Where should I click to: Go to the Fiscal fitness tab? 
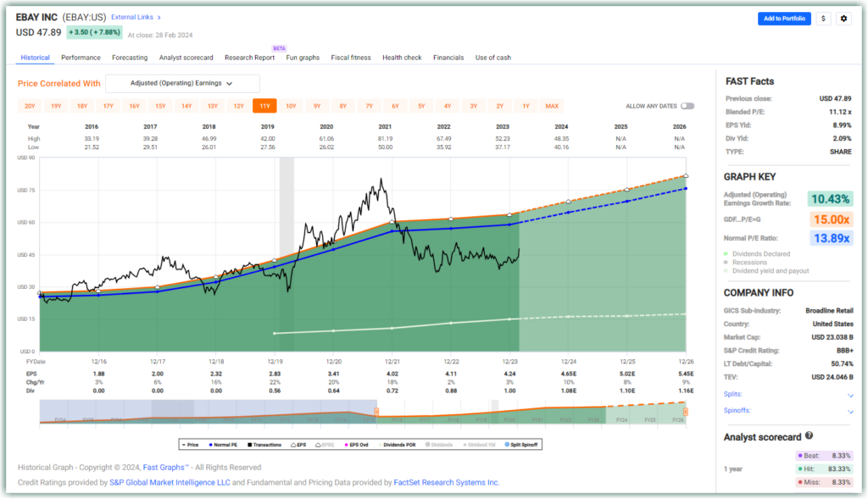pos(351,58)
